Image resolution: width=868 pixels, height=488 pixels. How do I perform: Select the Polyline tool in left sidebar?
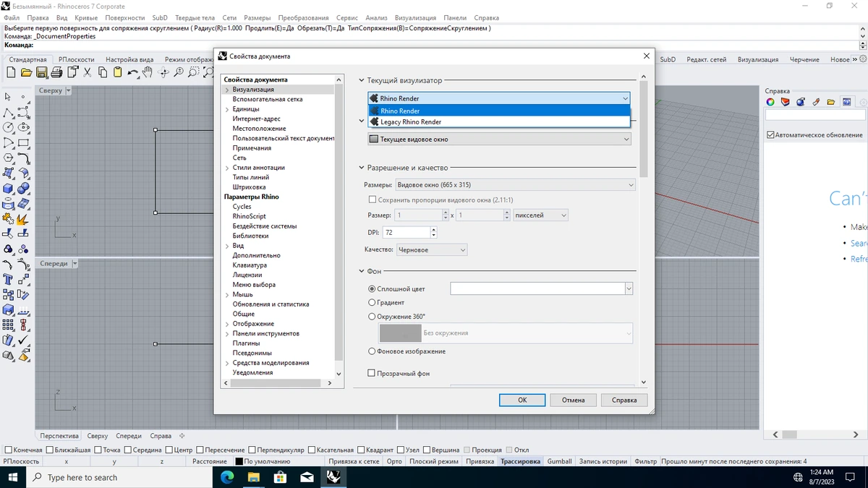click(8, 112)
